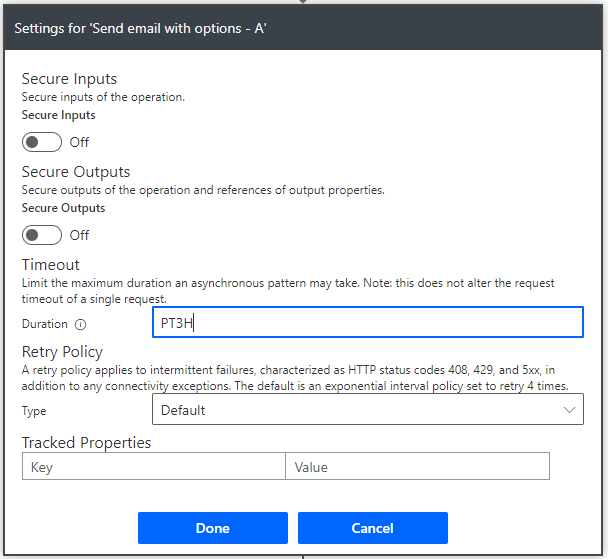Click the Type label text
608x559 pixels.
coord(34,411)
